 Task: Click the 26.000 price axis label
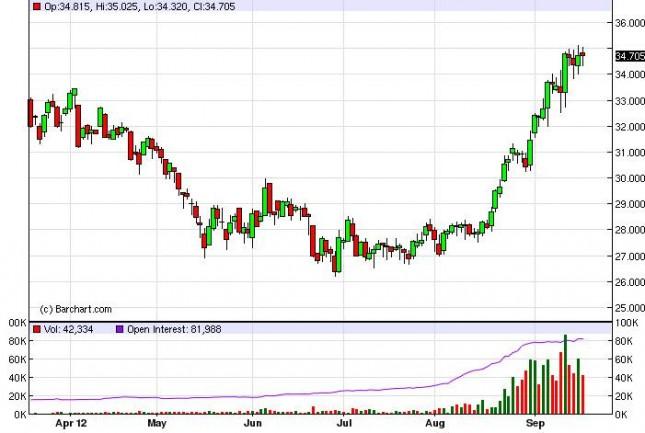tap(630, 282)
